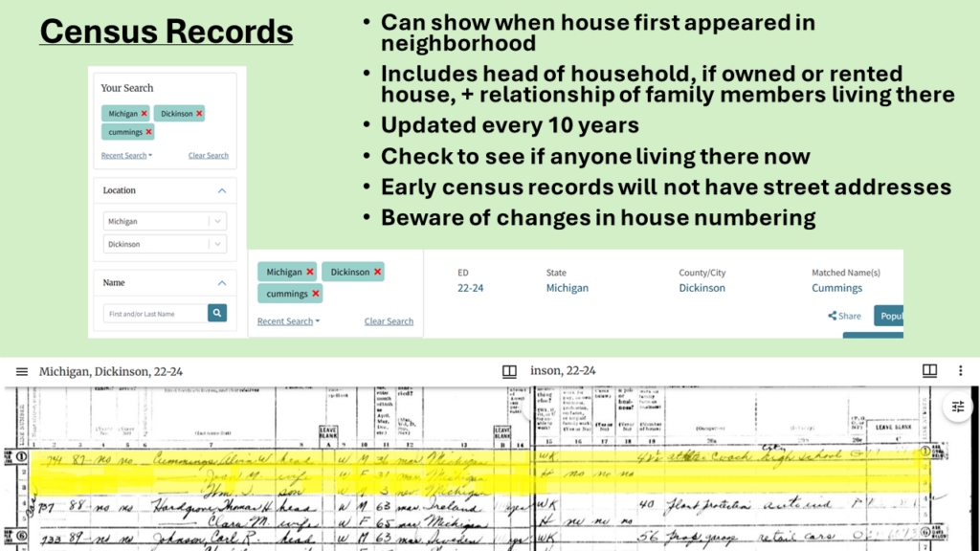Image resolution: width=980 pixels, height=551 pixels.
Task: Click the image adjustment sliders icon
Action: (957, 408)
